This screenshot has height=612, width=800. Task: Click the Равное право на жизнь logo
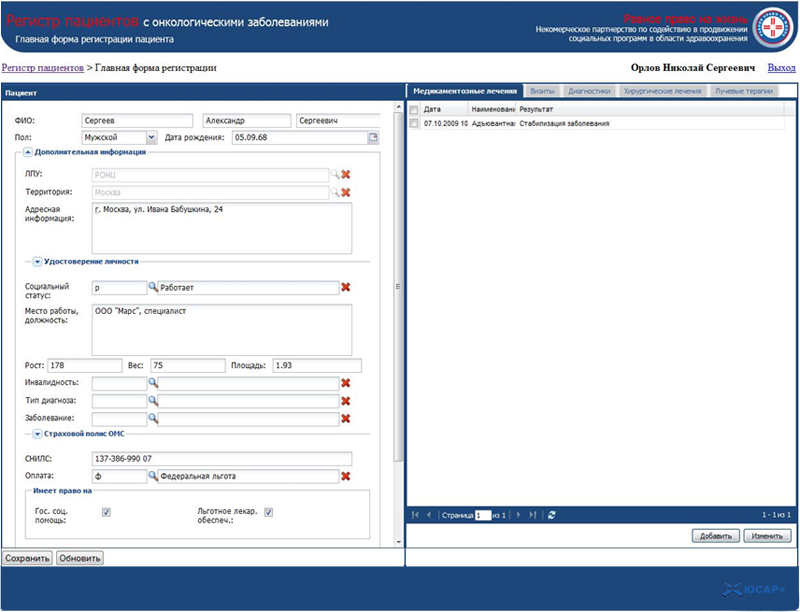pos(773,27)
